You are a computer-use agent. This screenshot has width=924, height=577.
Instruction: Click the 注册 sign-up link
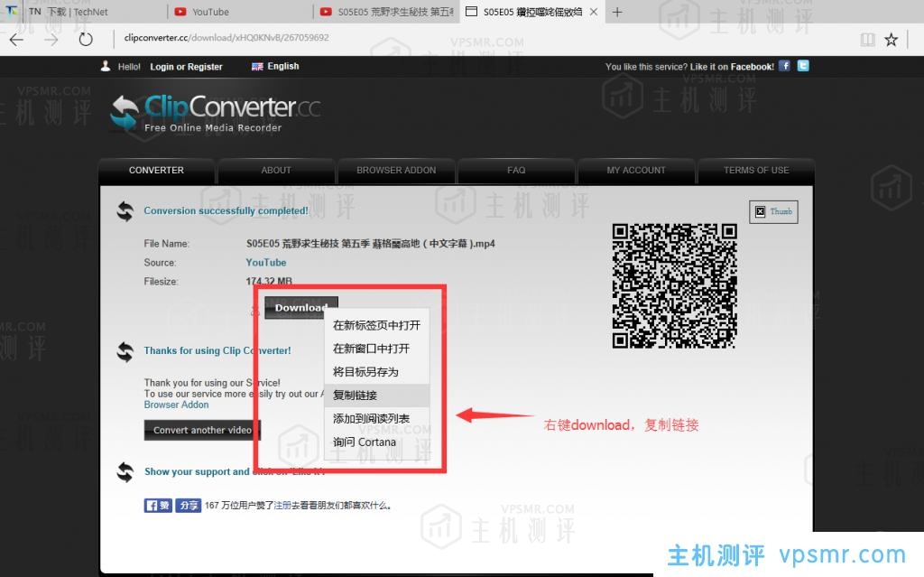point(282,506)
